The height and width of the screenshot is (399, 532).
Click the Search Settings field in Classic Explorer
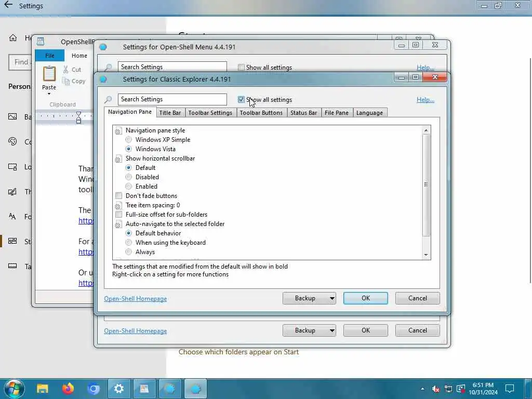click(172, 99)
